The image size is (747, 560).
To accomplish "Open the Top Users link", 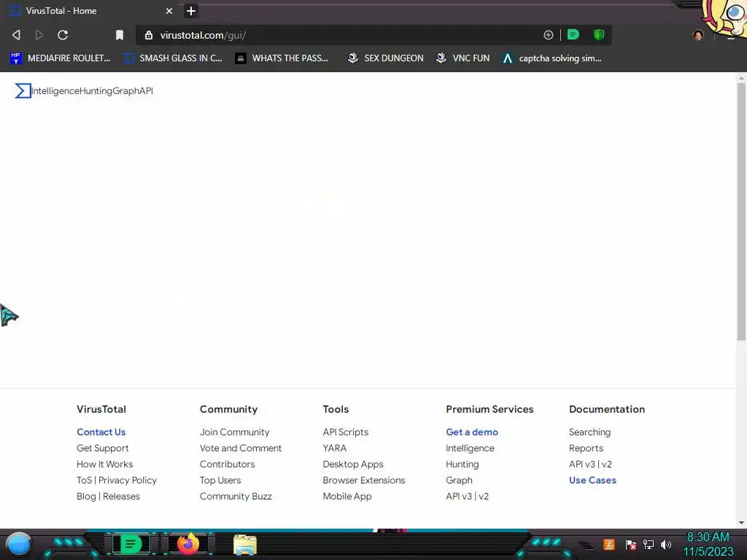I will [220, 480].
